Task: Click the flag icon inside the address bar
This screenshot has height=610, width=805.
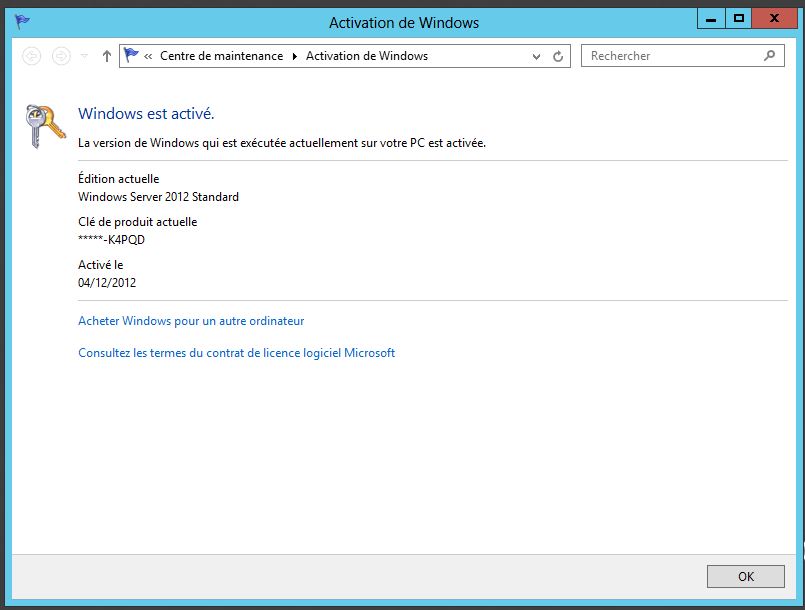Action: click(131, 56)
